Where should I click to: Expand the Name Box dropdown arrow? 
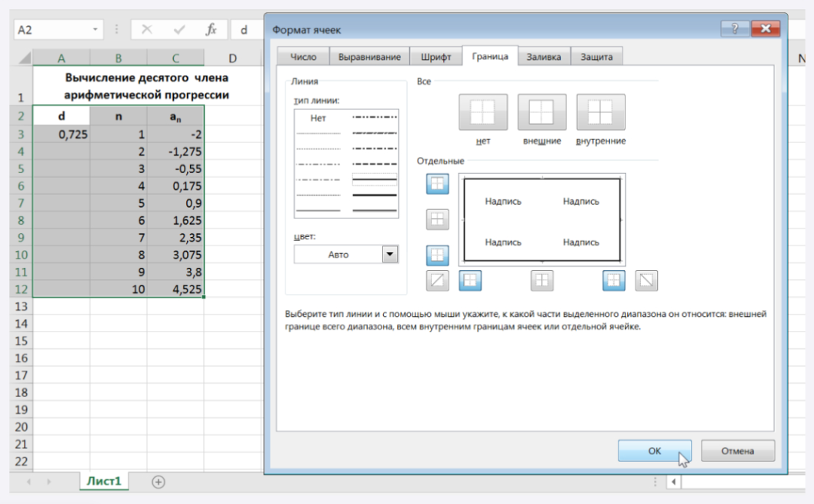pos(96,30)
